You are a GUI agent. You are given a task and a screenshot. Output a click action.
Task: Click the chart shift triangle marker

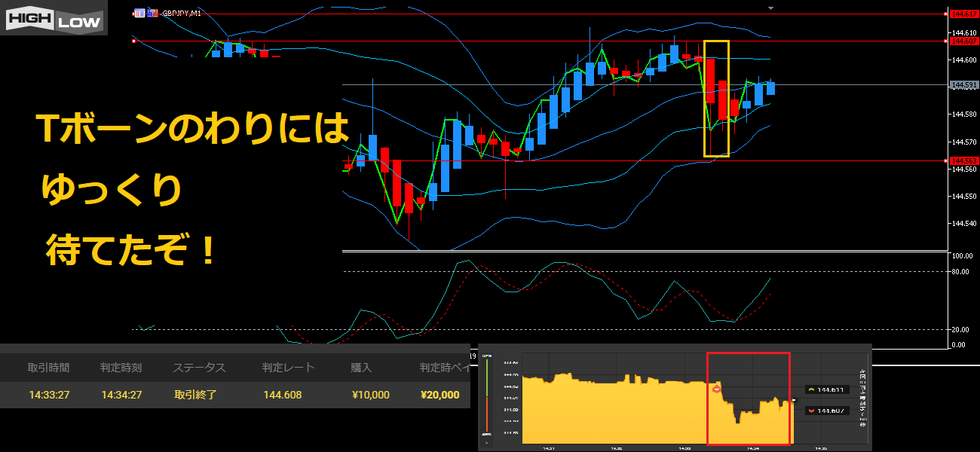click(770, 8)
